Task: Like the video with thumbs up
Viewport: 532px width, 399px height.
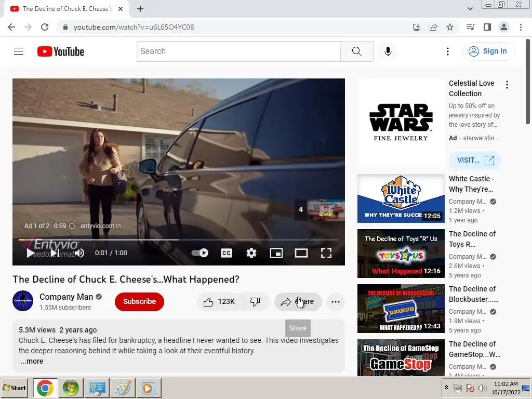Action: pyautogui.click(x=219, y=302)
